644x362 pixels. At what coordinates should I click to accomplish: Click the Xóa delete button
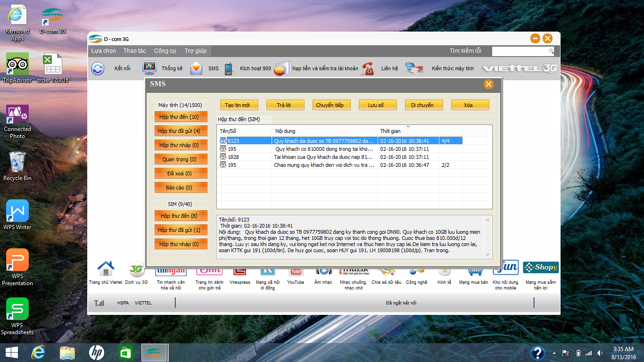(470, 105)
